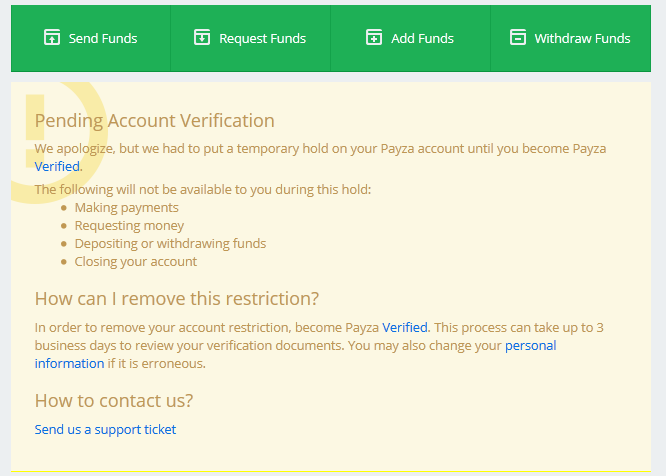Click the Send Funds upload icon
The image size is (666, 476).
point(52,38)
